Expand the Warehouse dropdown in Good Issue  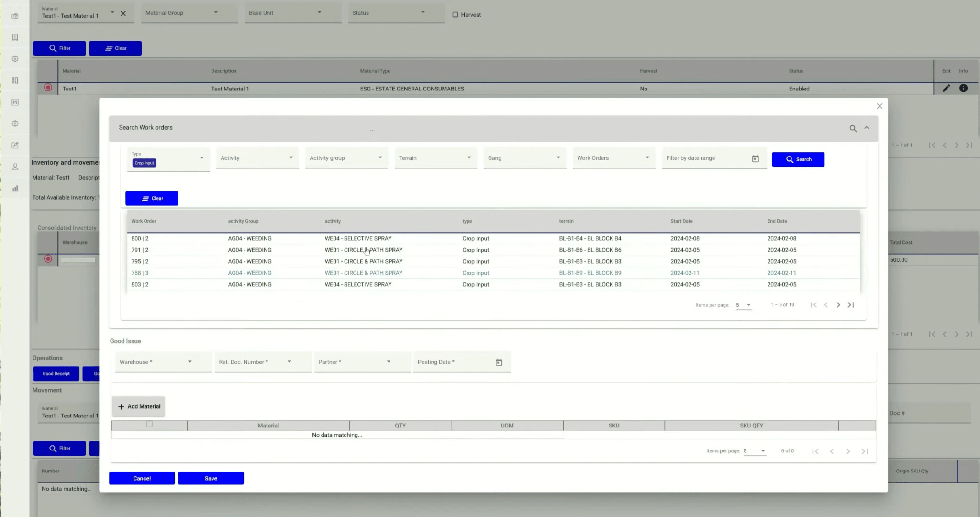click(x=163, y=362)
